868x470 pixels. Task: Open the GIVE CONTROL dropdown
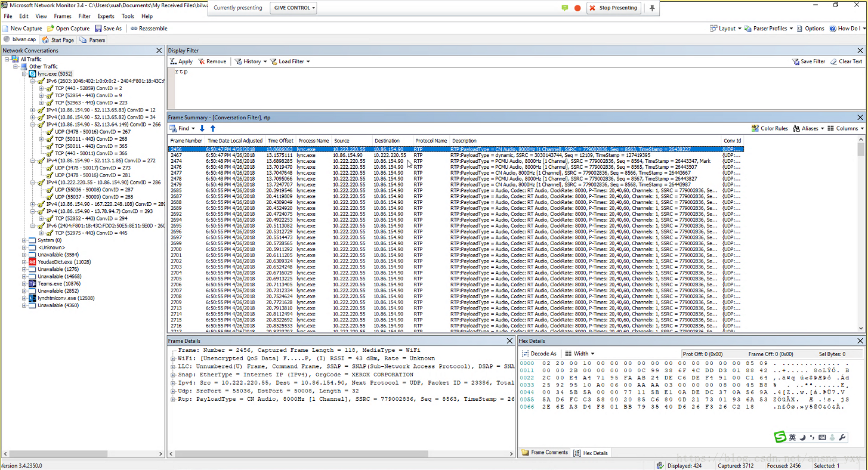(293, 8)
